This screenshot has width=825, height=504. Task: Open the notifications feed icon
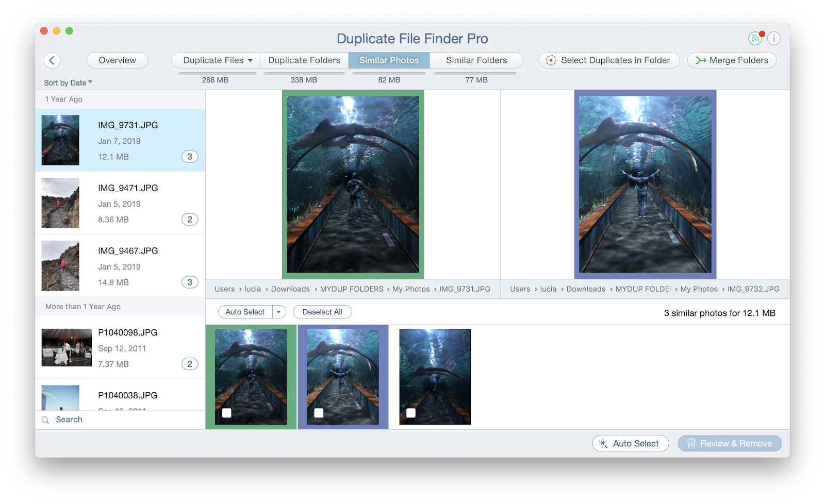(x=755, y=38)
